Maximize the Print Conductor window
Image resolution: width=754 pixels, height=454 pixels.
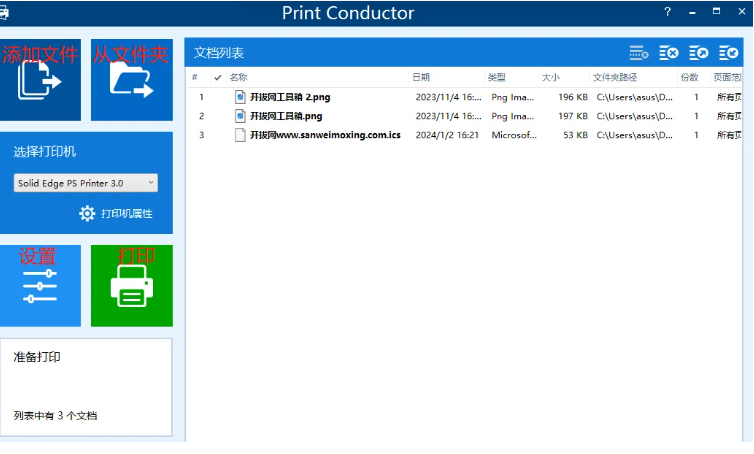coord(716,11)
